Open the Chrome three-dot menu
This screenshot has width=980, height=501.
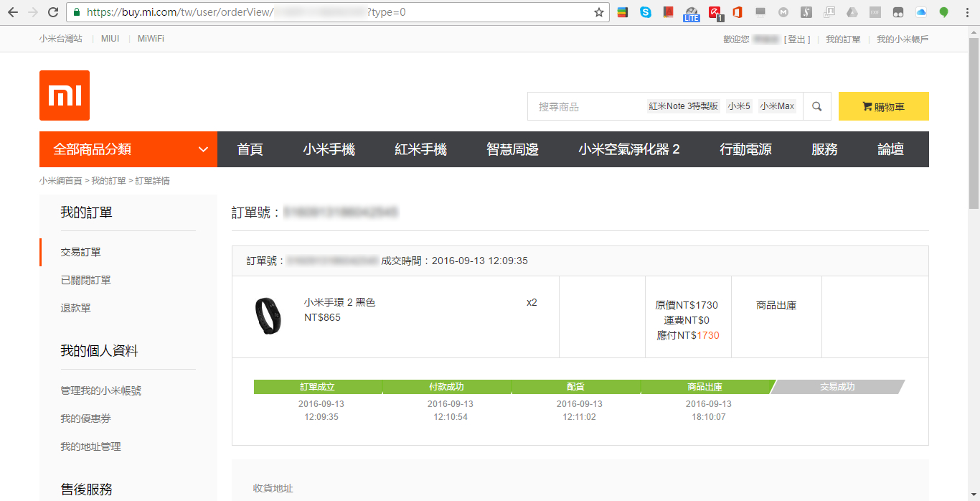966,12
